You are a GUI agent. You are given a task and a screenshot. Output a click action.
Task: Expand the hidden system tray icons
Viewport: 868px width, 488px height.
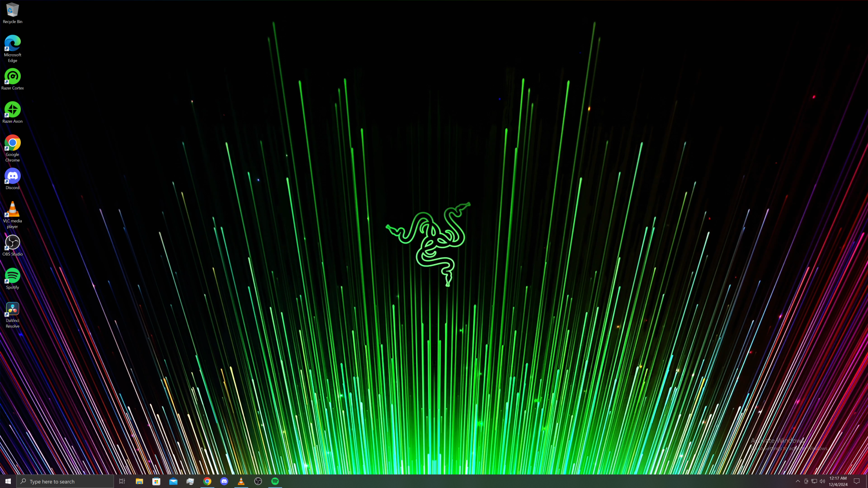(798, 481)
